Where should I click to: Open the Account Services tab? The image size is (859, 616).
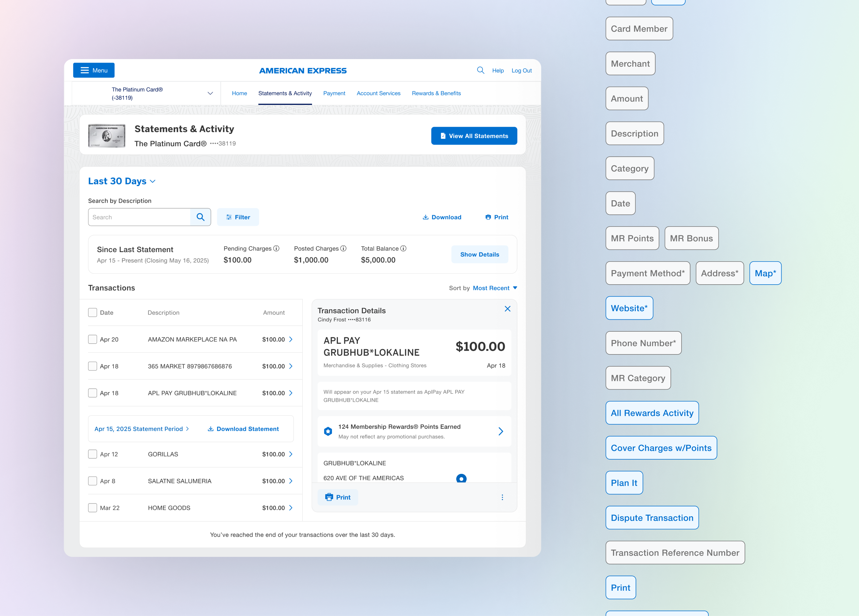(x=378, y=93)
